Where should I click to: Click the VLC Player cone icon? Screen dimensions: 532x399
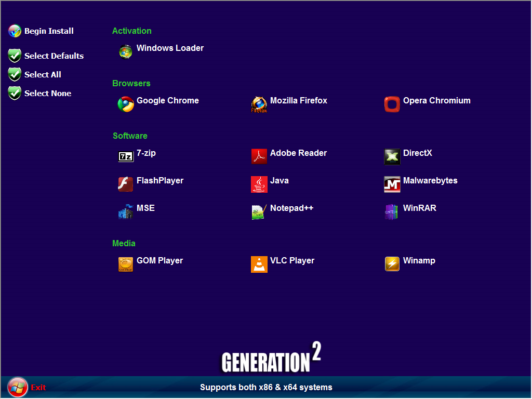[259, 264]
